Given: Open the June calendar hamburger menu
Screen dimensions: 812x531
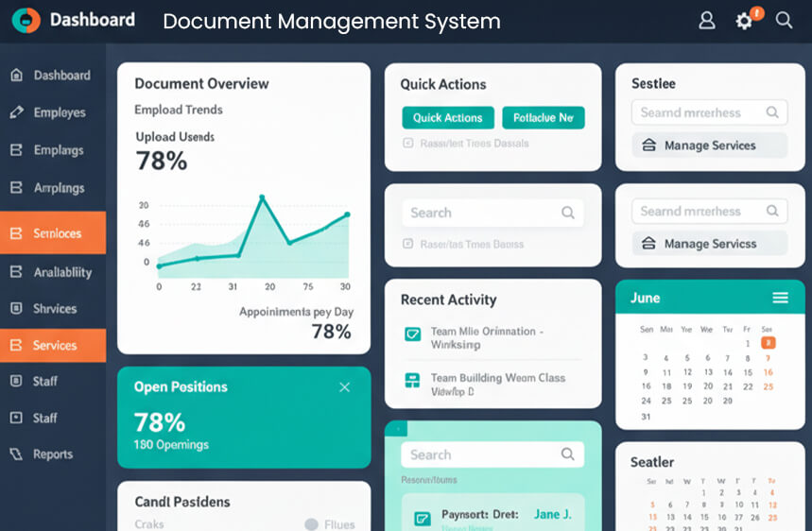Looking at the screenshot, I should coord(780,298).
